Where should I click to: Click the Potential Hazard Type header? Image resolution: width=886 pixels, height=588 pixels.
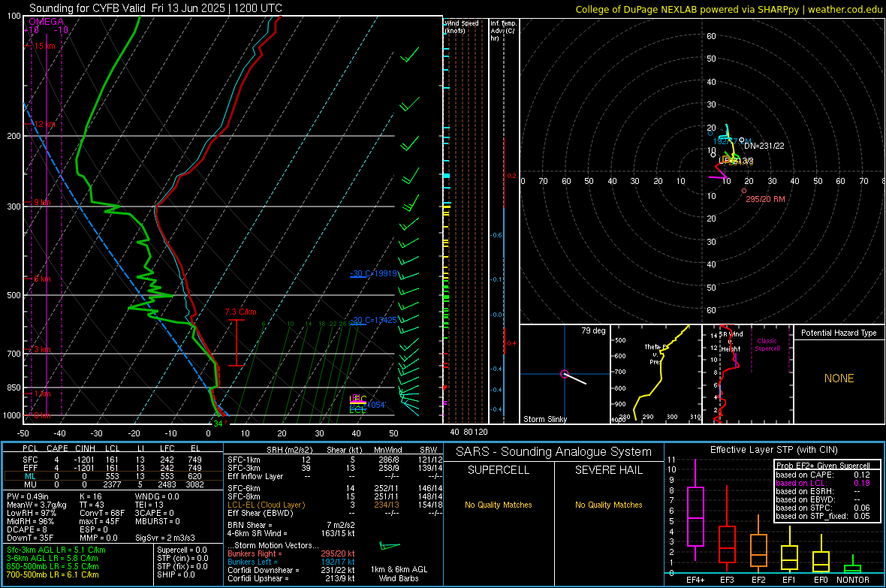coord(839,333)
